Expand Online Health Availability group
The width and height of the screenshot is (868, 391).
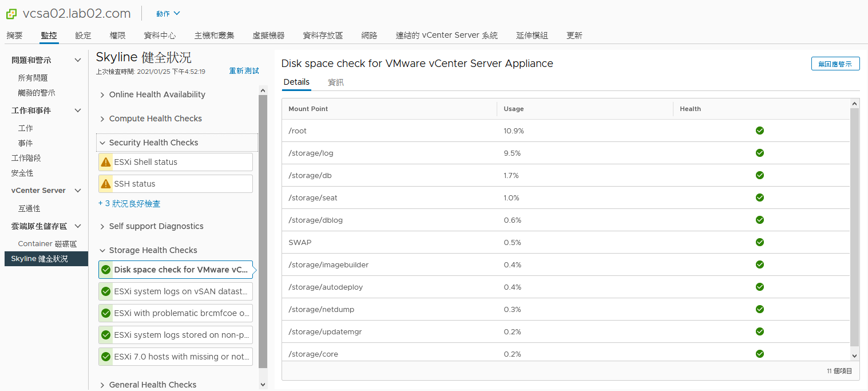102,94
